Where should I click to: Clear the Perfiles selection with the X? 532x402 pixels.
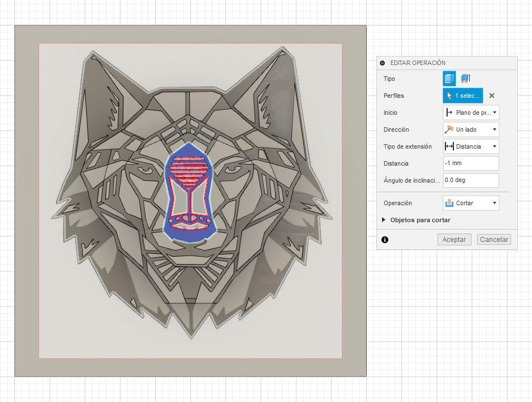point(492,96)
